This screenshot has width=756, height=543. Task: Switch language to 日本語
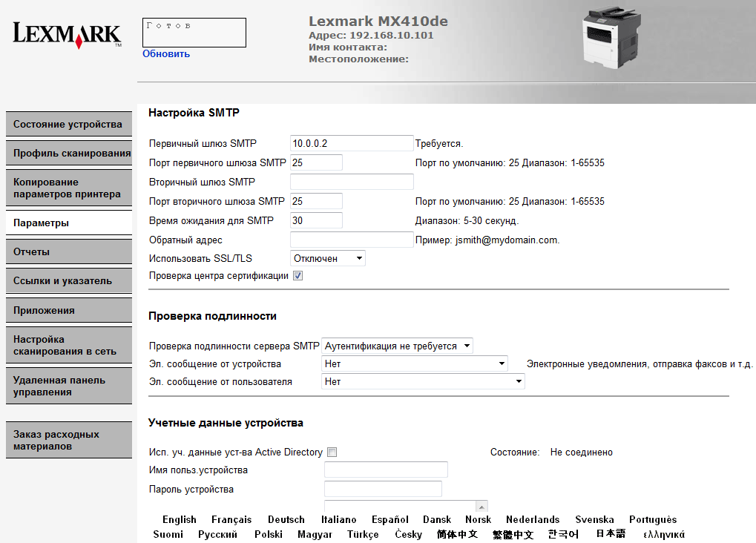[x=611, y=533]
